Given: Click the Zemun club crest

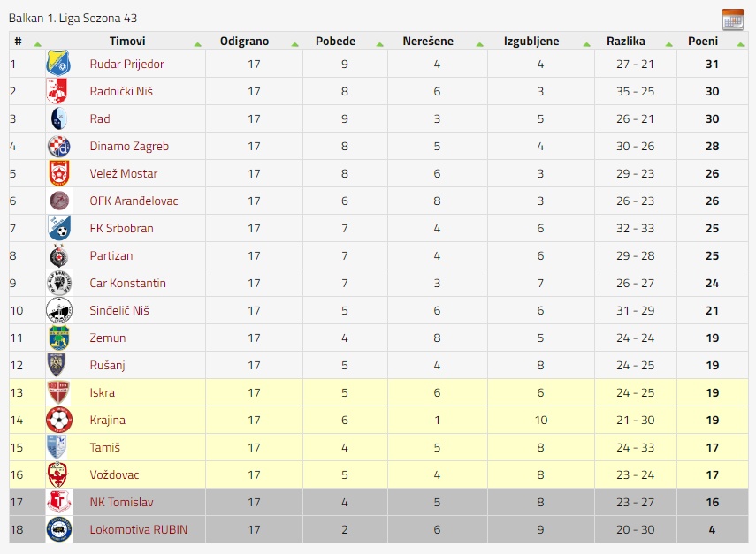Looking at the screenshot, I should tap(59, 338).
